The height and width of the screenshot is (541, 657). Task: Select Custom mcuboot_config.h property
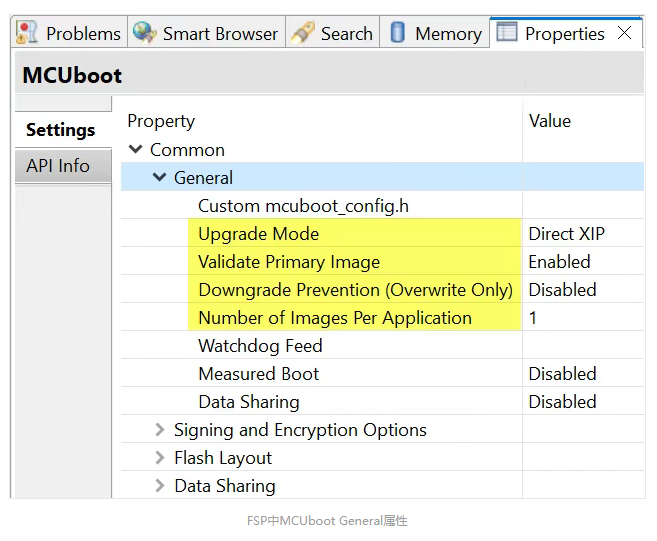(303, 206)
